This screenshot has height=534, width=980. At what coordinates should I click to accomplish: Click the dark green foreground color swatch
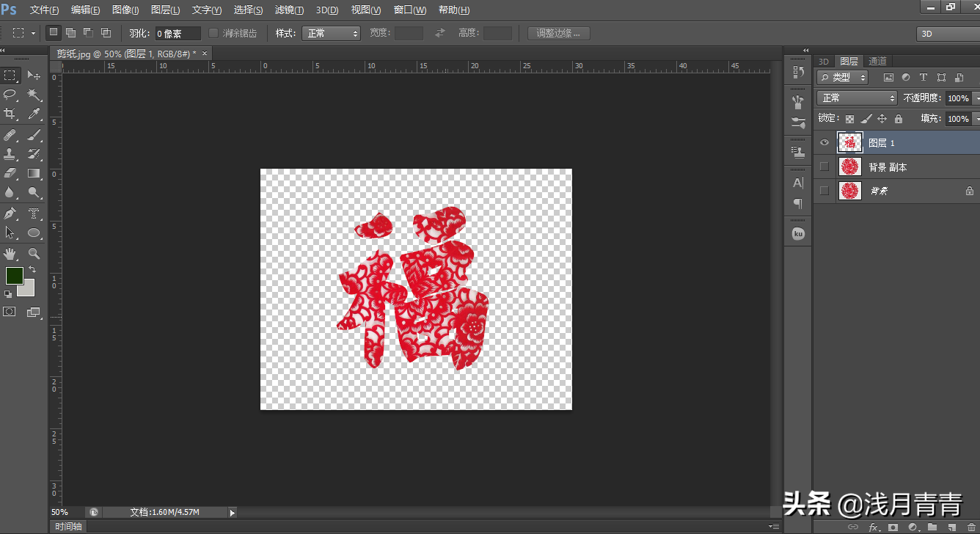click(x=14, y=276)
